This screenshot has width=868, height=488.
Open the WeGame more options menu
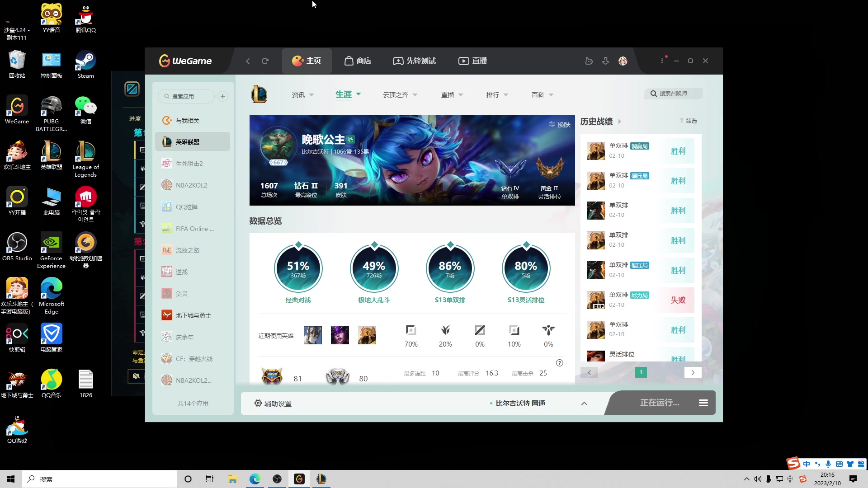click(x=662, y=61)
